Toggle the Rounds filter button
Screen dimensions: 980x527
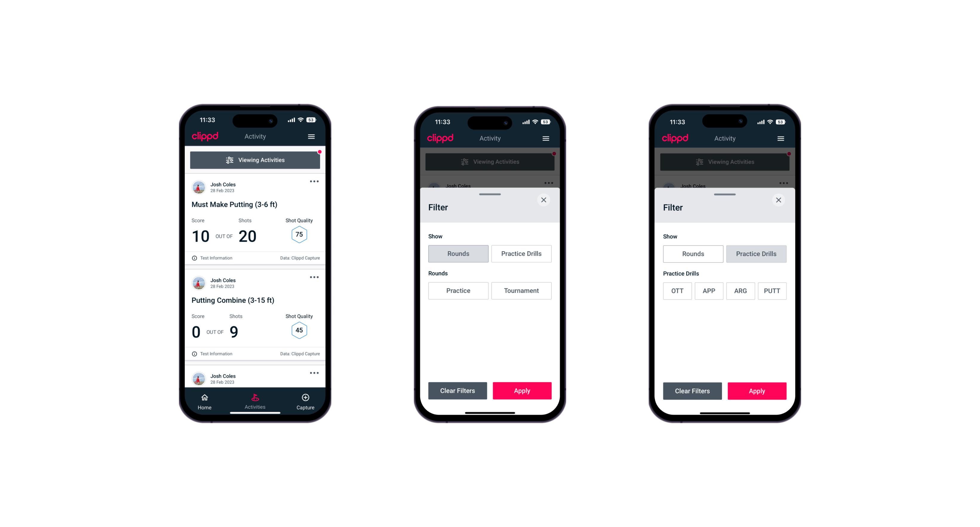tap(459, 253)
